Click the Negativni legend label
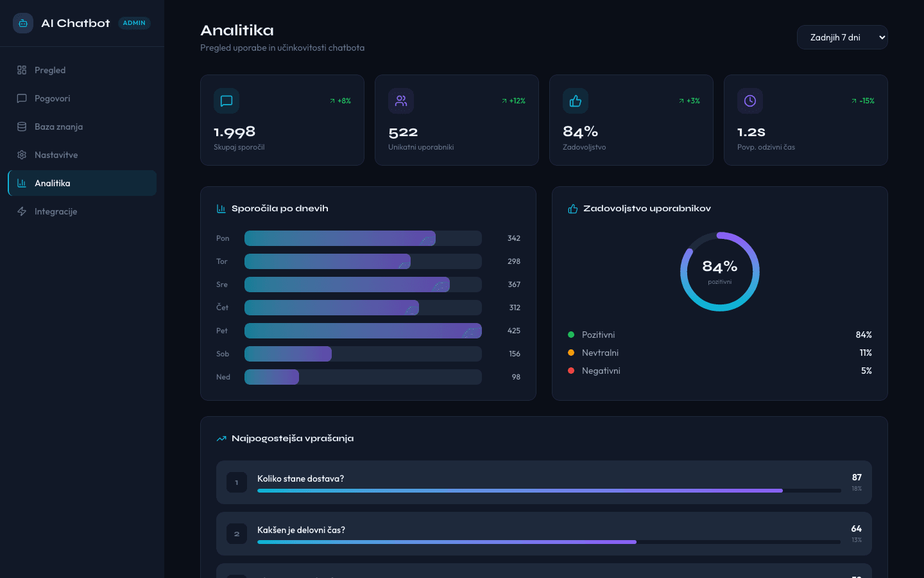 click(x=601, y=371)
